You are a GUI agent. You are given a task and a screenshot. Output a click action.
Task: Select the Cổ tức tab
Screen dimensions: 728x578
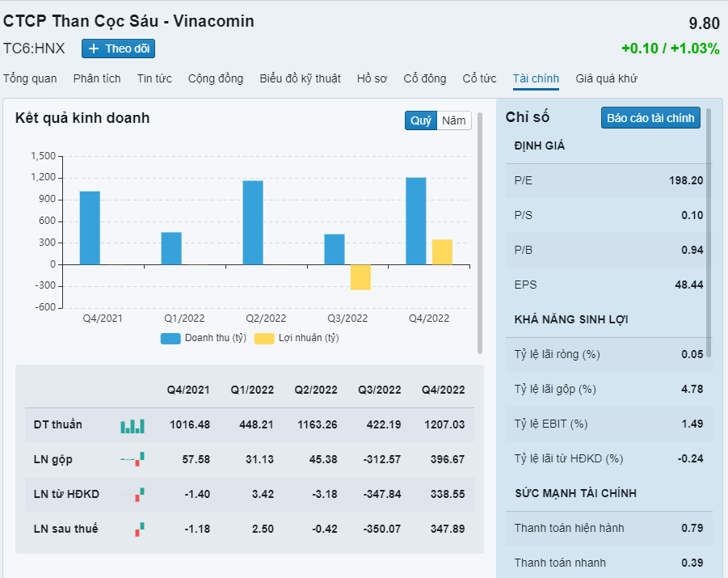coord(479,78)
